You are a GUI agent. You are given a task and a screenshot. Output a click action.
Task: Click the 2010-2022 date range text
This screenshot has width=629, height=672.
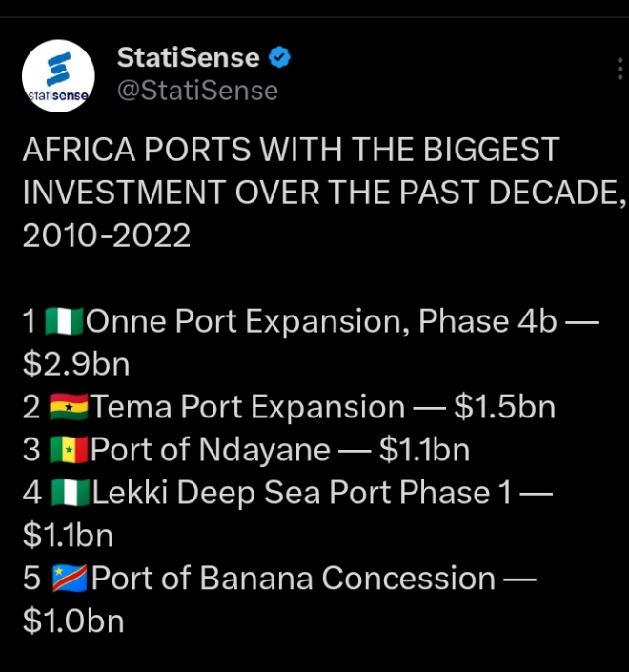pos(106,235)
